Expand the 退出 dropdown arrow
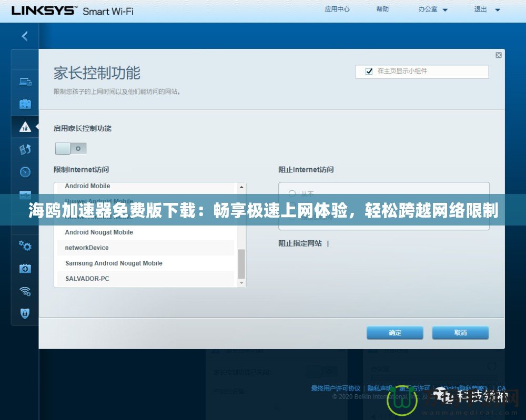Image resolution: width=526 pixels, height=420 pixels. (x=498, y=10)
